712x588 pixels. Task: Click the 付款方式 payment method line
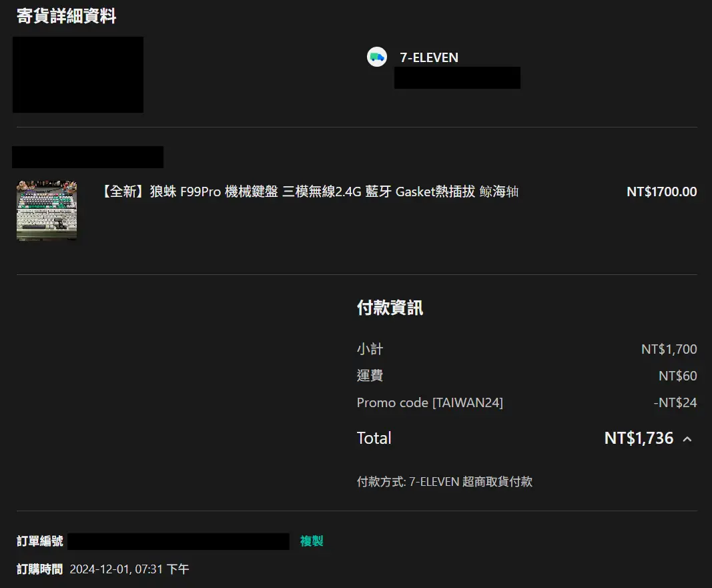pyautogui.click(x=444, y=482)
